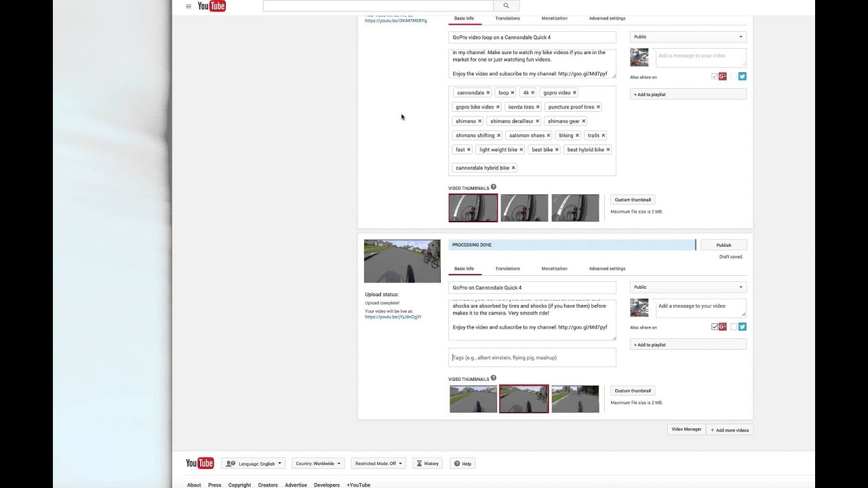Click the search magnifier button

click(x=506, y=6)
